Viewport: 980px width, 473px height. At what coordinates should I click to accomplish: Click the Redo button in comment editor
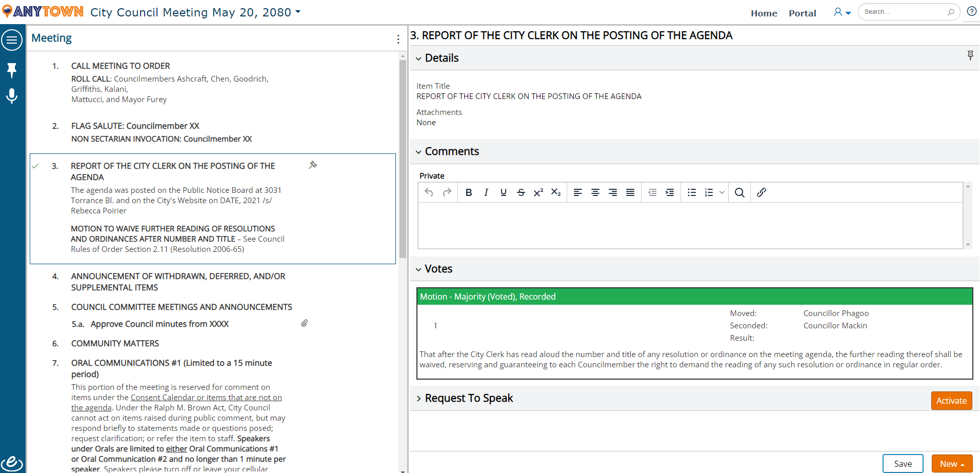click(x=447, y=192)
